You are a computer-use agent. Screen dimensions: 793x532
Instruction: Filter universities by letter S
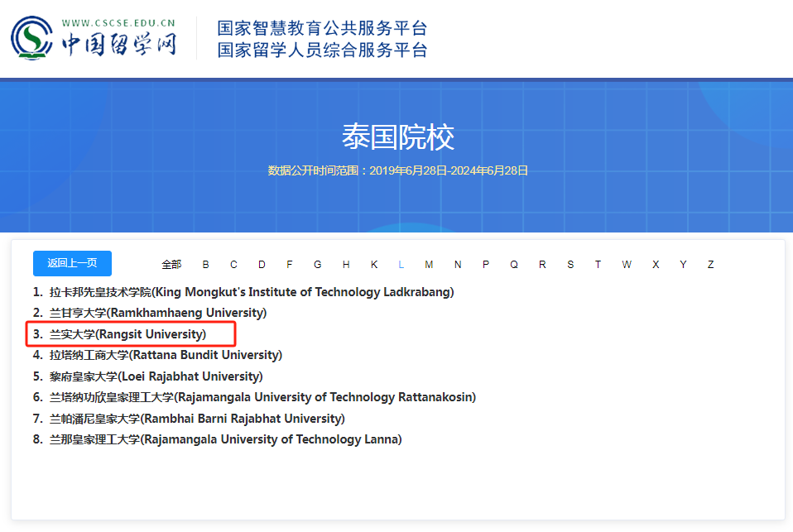[570, 265]
